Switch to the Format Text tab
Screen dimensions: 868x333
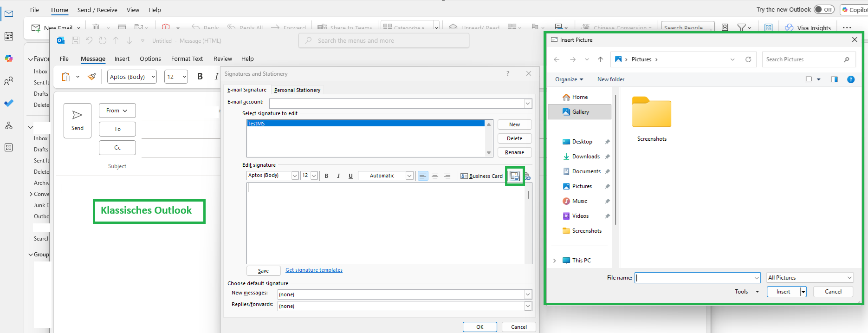pyautogui.click(x=187, y=59)
